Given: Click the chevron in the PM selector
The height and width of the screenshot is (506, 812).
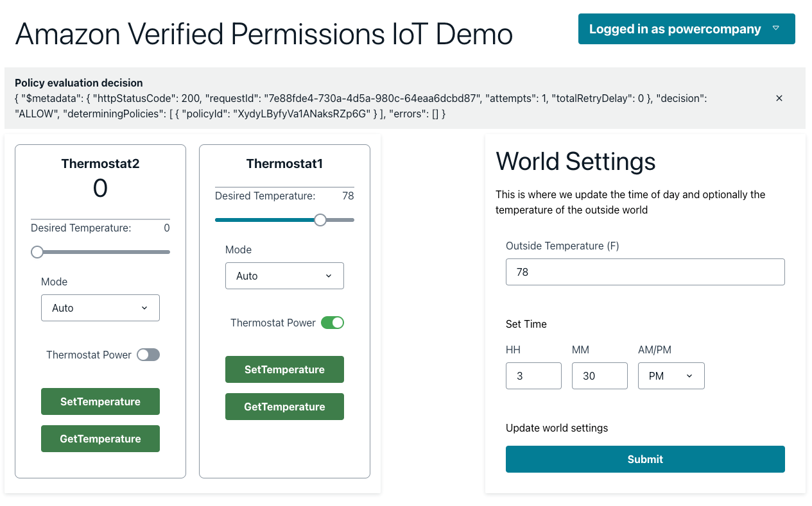Looking at the screenshot, I should click(689, 376).
